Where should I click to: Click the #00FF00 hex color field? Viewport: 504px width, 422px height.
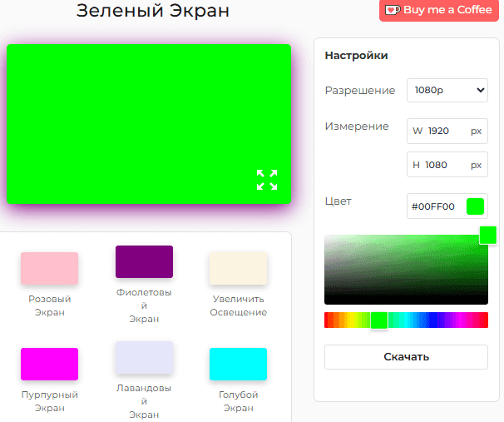pos(433,206)
